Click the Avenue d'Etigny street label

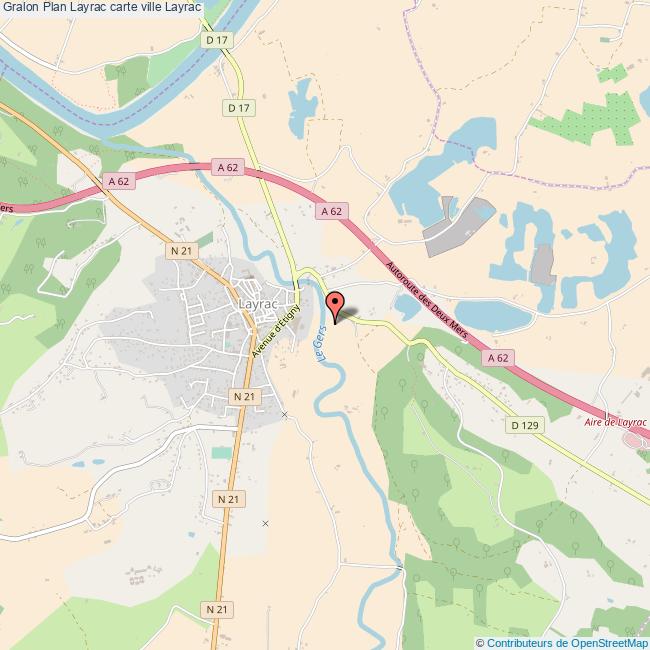275,331
